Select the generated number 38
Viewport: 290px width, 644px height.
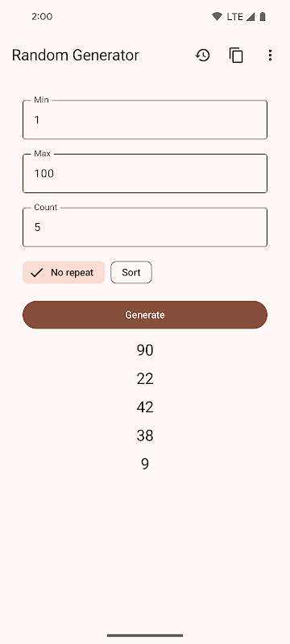(x=145, y=436)
